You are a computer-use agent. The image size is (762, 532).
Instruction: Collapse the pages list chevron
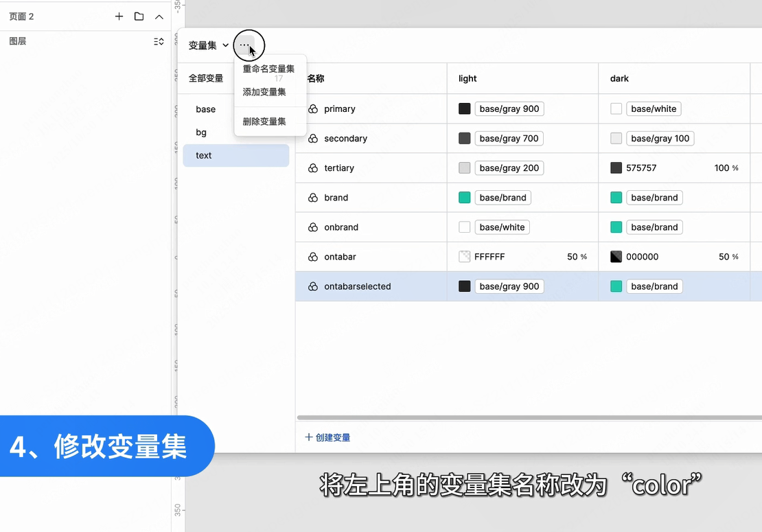(x=159, y=17)
